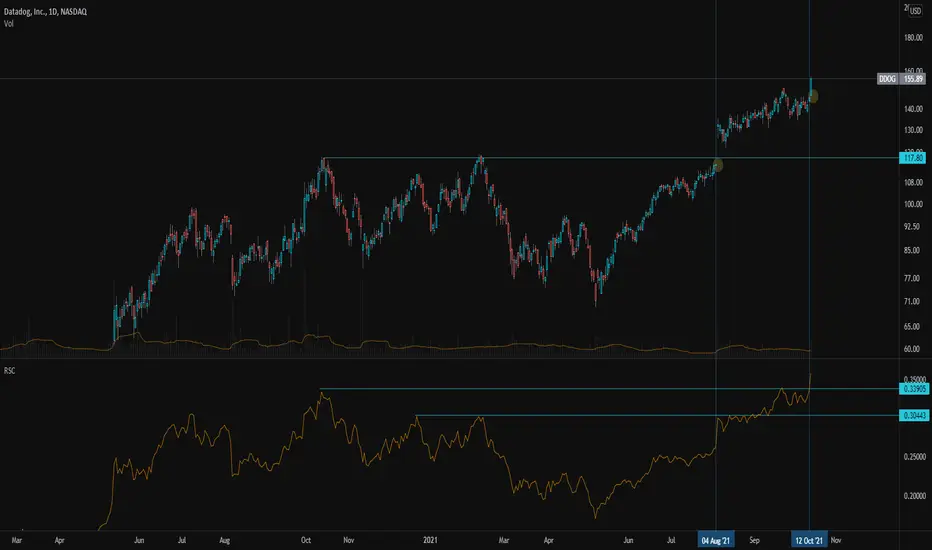Viewport: 932px width, 550px height.
Task: Click the 140.00 price axis label
Action: point(913,109)
